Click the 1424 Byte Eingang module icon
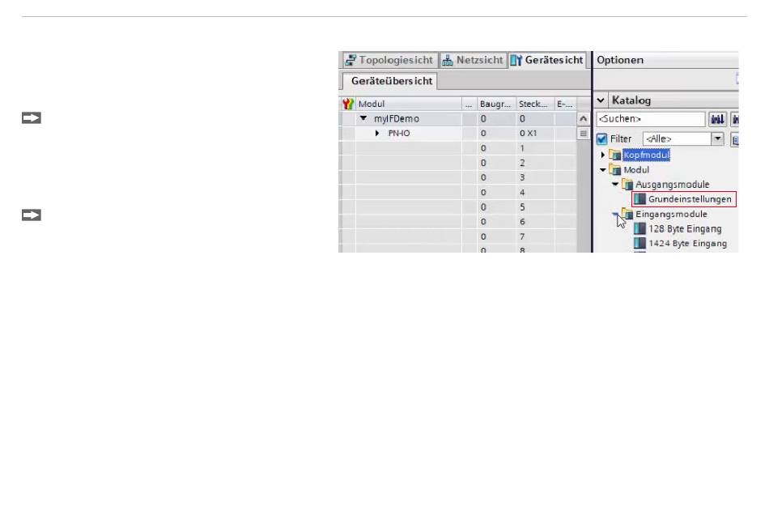Viewport: 769px width, 532px height. tap(639, 244)
